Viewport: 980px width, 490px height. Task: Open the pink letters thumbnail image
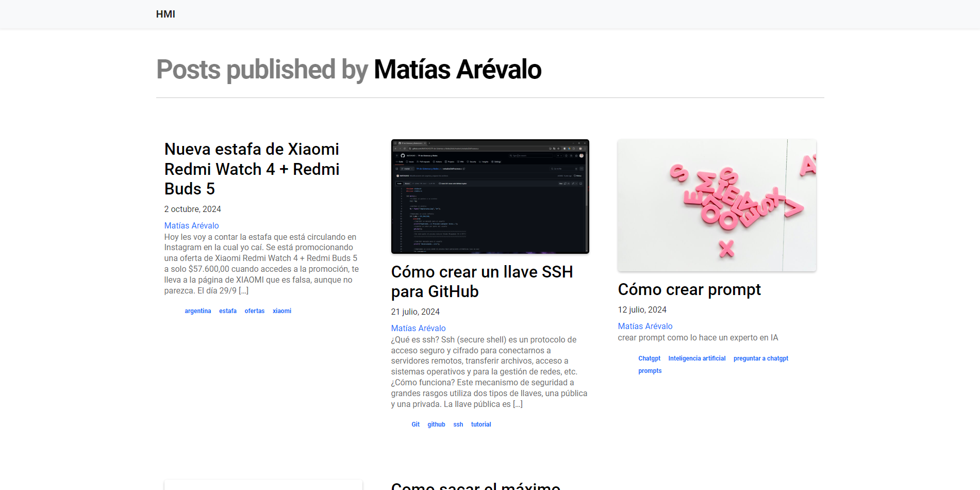717,205
